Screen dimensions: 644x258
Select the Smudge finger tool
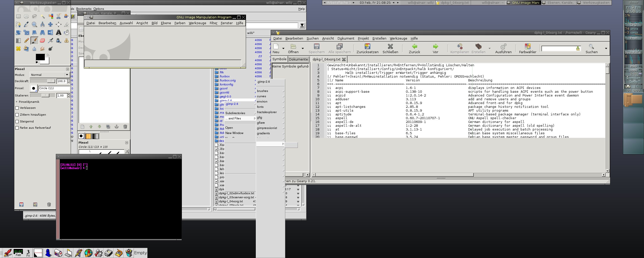pyautogui.click(x=43, y=49)
